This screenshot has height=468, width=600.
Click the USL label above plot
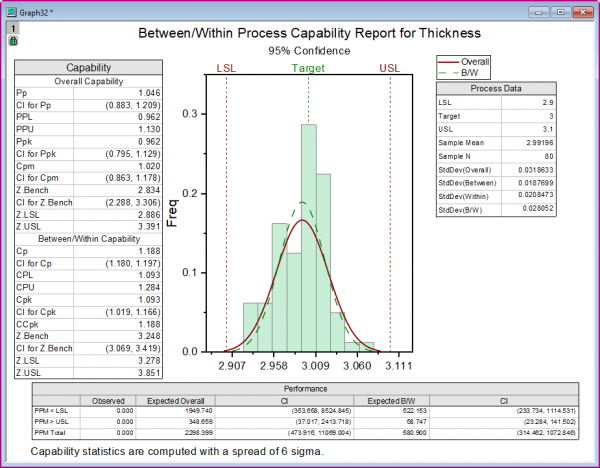point(390,68)
